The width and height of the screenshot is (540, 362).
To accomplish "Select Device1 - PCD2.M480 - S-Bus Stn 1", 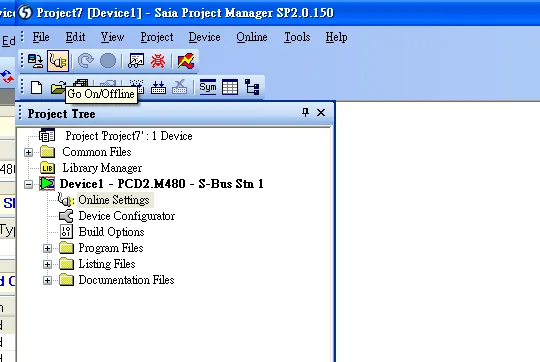I will (162, 184).
